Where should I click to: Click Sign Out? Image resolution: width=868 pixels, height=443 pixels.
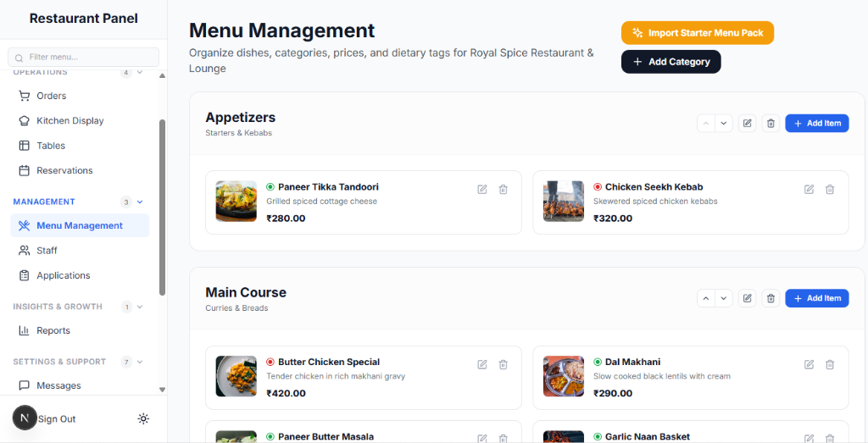(x=57, y=419)
